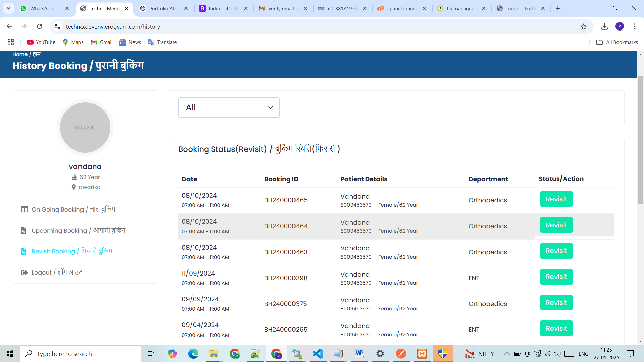Switch to the cpanel.infinity tab
The height and width of the screenshot is (362, 644).
pos(402,8)
